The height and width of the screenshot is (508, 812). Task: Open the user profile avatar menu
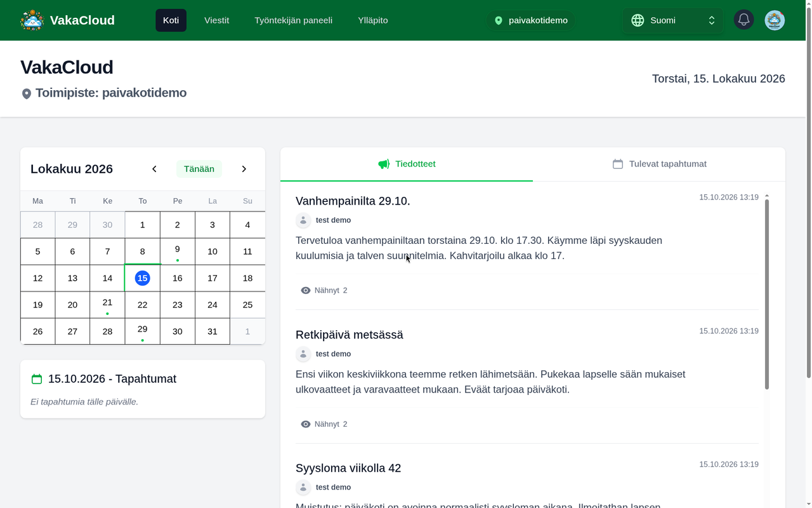coord(775,20)
